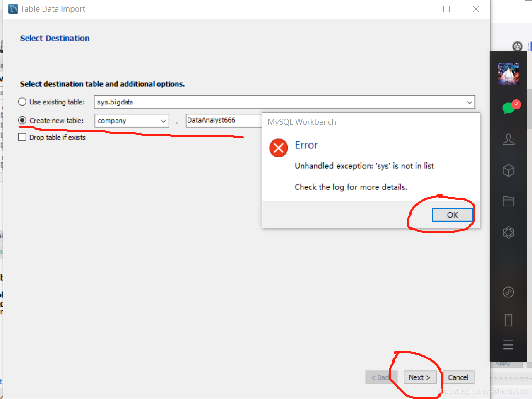This screenshot has height=399, width=532.
Task: Open the hamburger menu in sidebar
Action: coord(508,345)
